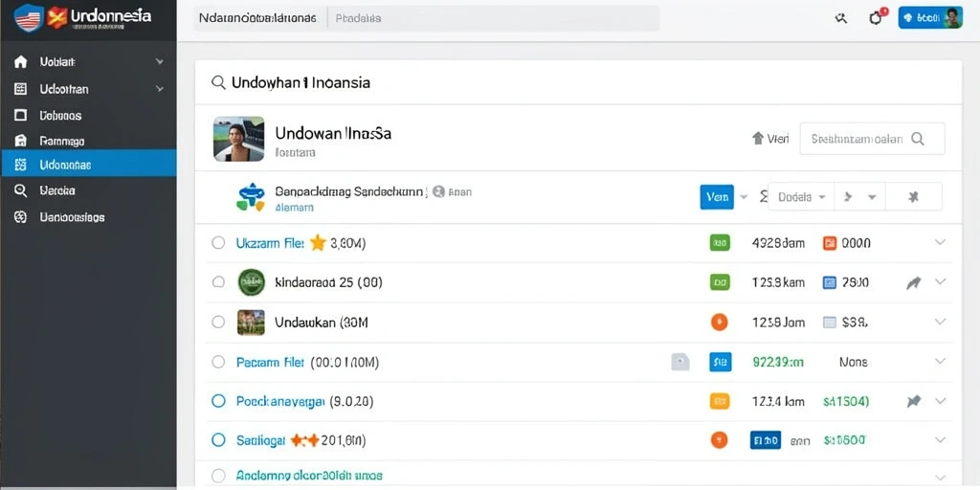The height and width of the screenshot is (490, 980).
Task: Select the radio button for Satiliogat row
Action: 218,440
